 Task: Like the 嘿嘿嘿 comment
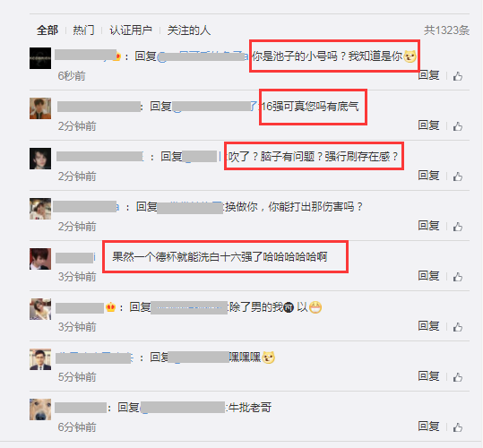[458, 377]
